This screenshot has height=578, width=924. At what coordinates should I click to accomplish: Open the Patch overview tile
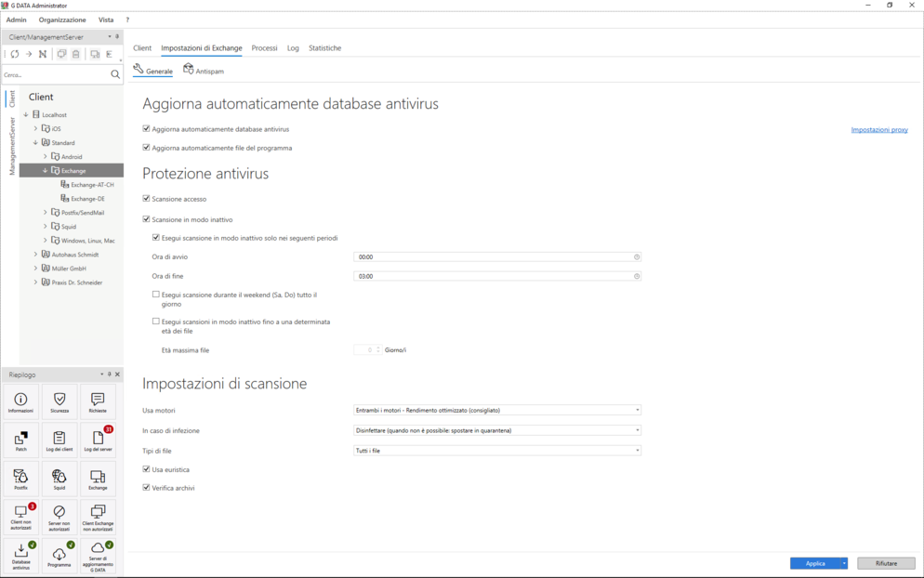pos(20,440)
